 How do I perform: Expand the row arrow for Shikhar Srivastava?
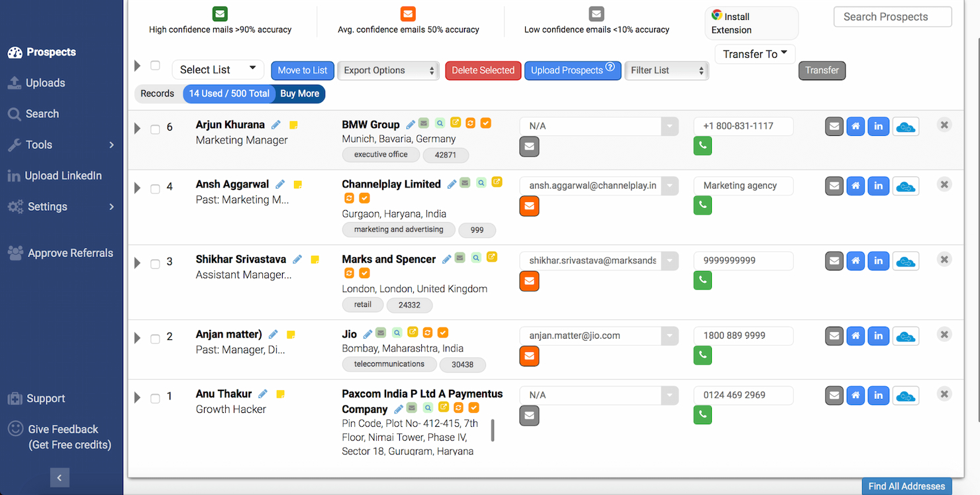137,262
